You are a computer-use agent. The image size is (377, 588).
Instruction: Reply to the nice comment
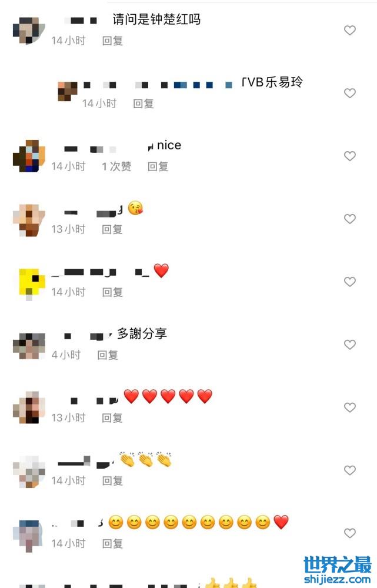[x=158, y=166]
